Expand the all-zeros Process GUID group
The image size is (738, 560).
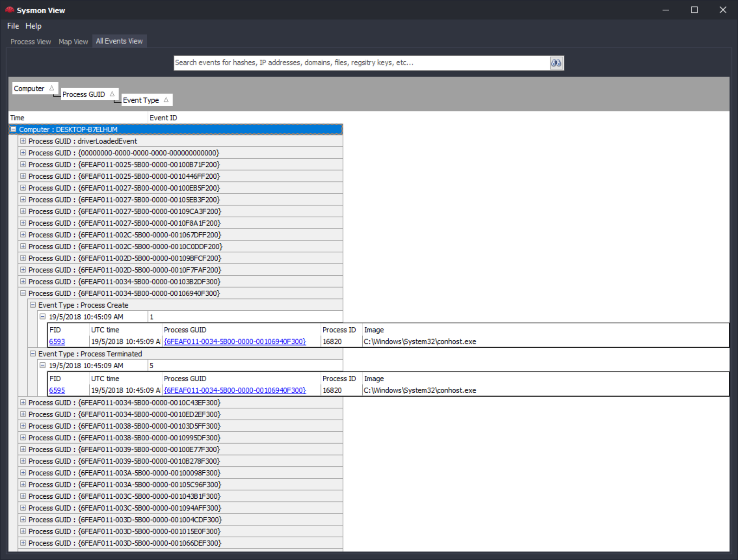(23, 153)
